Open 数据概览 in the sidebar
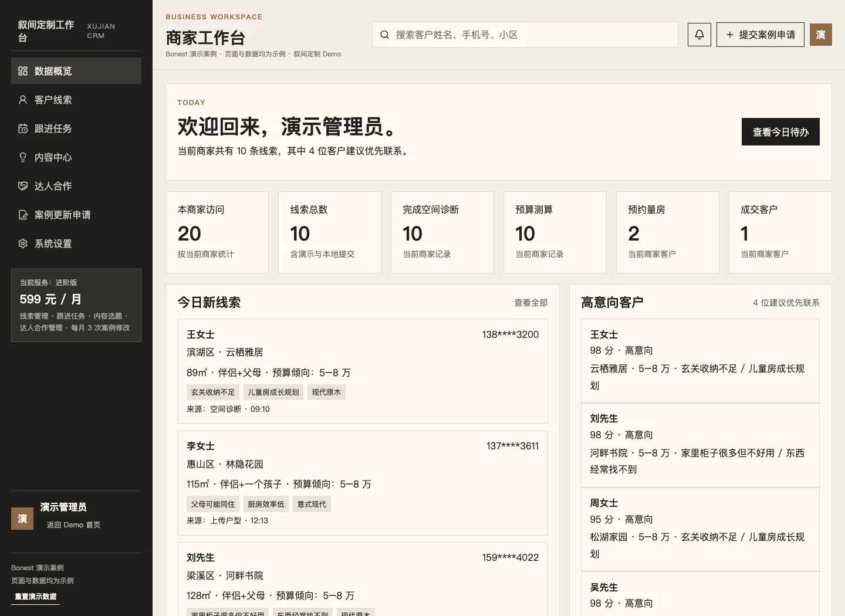This screenshot has height=616, width=845. pos(76,71)
